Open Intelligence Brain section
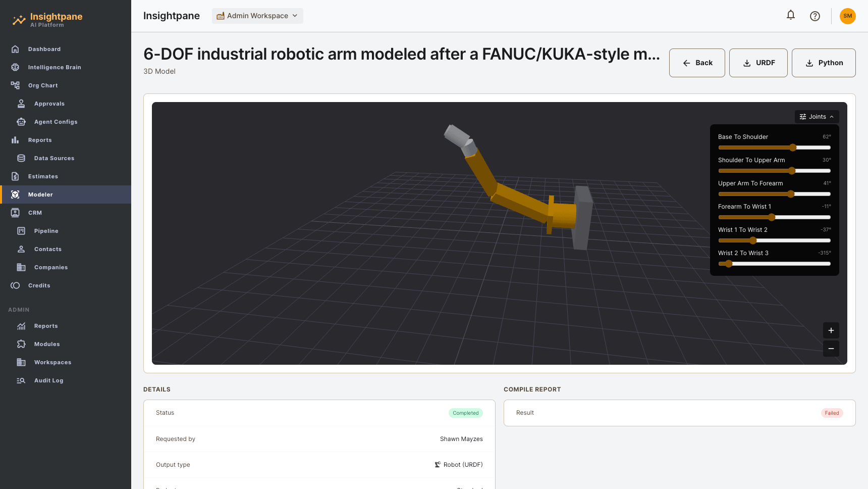The image size is (868, 489). [x=66, y=67]
